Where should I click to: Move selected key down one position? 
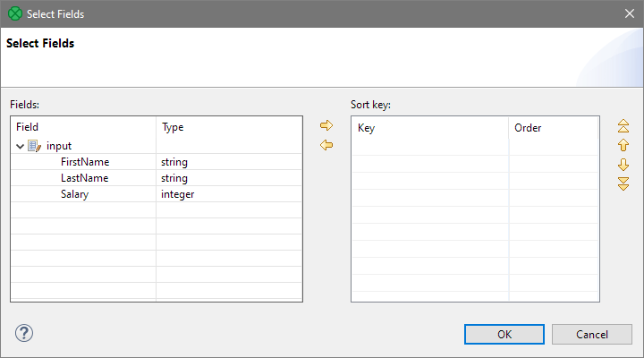tap(623, 165)
